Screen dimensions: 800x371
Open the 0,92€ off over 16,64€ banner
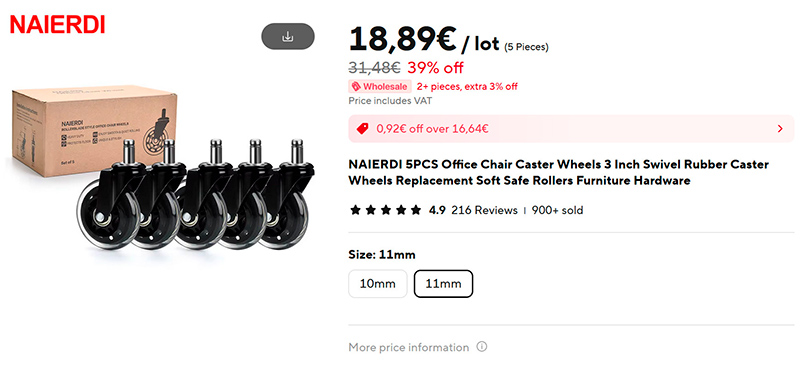click(571, 129)
